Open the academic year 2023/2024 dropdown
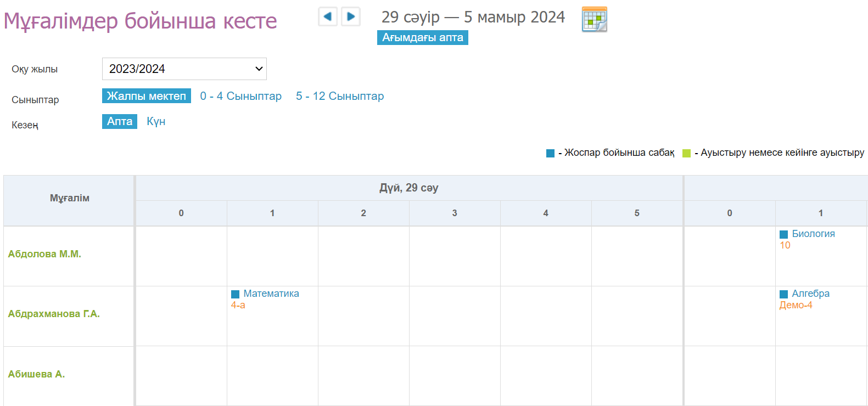Screen dimensions: 868x406 point(184,69)
